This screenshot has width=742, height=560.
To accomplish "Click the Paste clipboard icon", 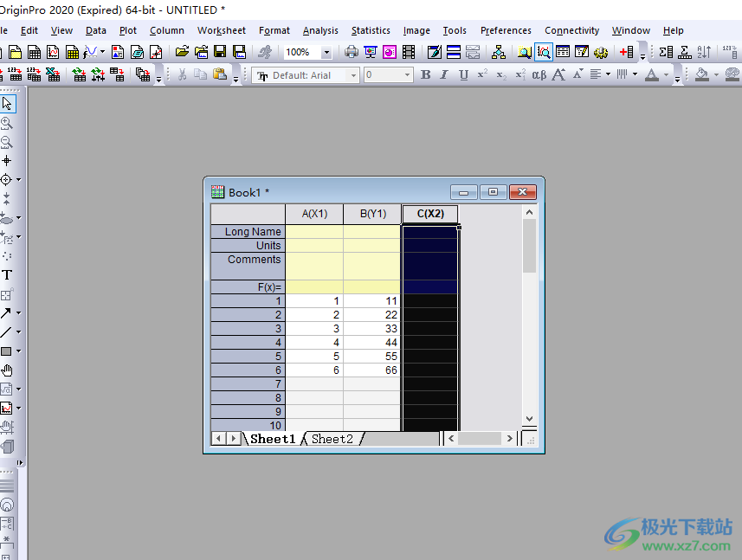I will pyautogui.click(x=220, y=74).
